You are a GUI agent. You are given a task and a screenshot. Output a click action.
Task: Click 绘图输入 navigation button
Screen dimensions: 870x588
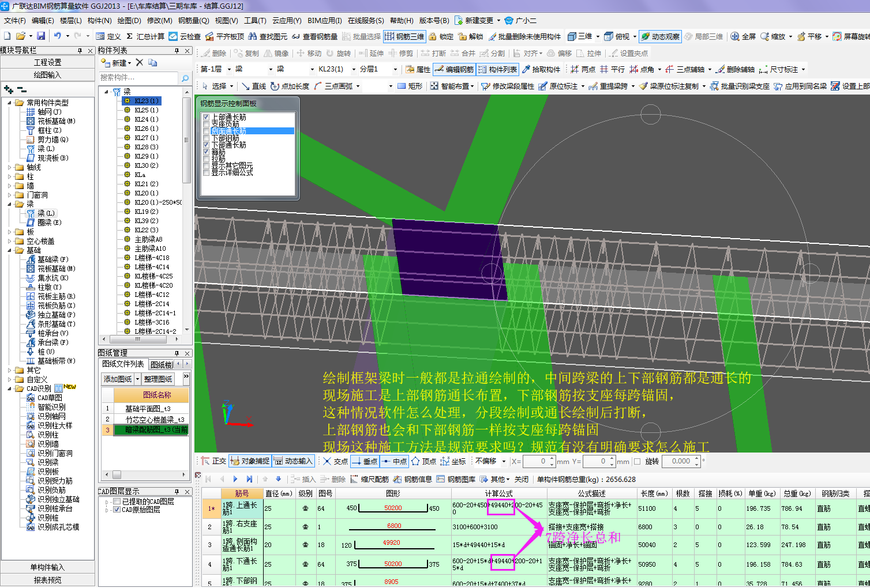47,75
